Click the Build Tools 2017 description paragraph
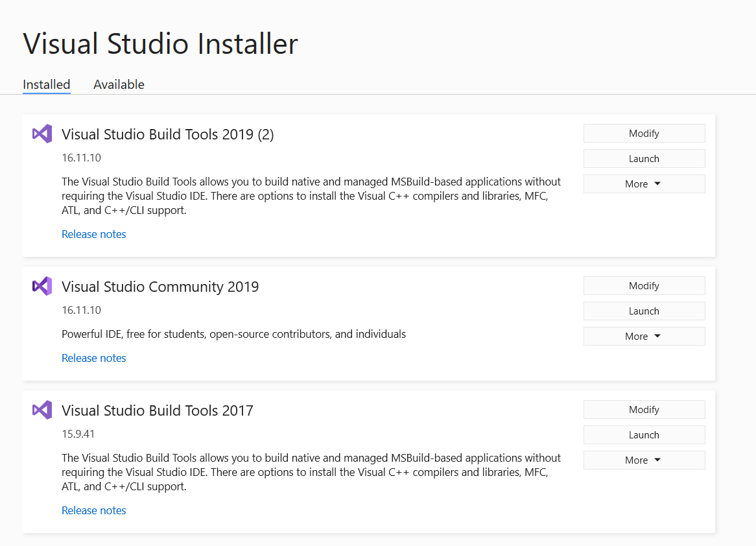756x546 pixels. tap(311, 472)
